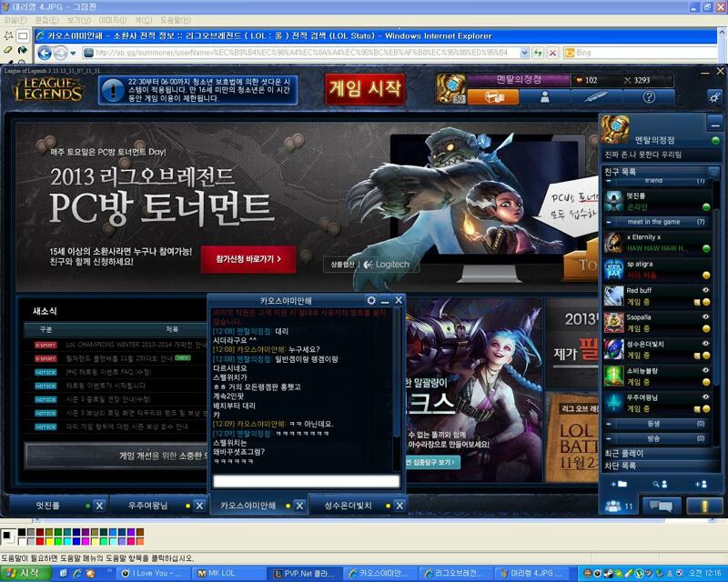Viewport: 728px width, 582px height.
Task: Close the 카오스야미안해 chat tab
Action: (299, 506)
